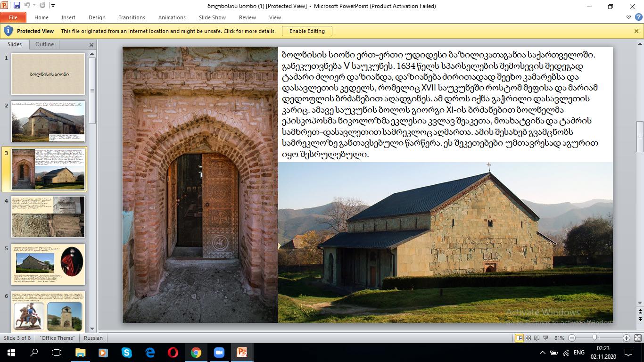644x362 pixels.
Task: Open Opera browser from taskbar
Action: pos(173,353)
